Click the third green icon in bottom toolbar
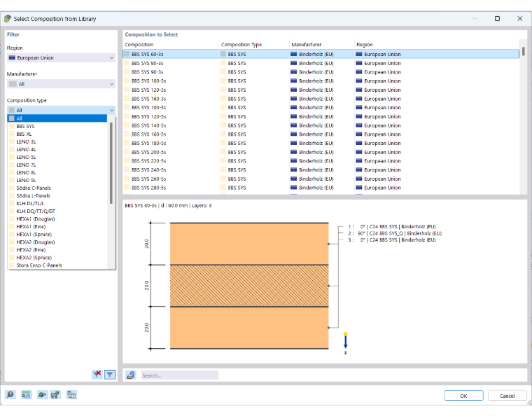This screenshot has width=532, height=416. (42, 394)
